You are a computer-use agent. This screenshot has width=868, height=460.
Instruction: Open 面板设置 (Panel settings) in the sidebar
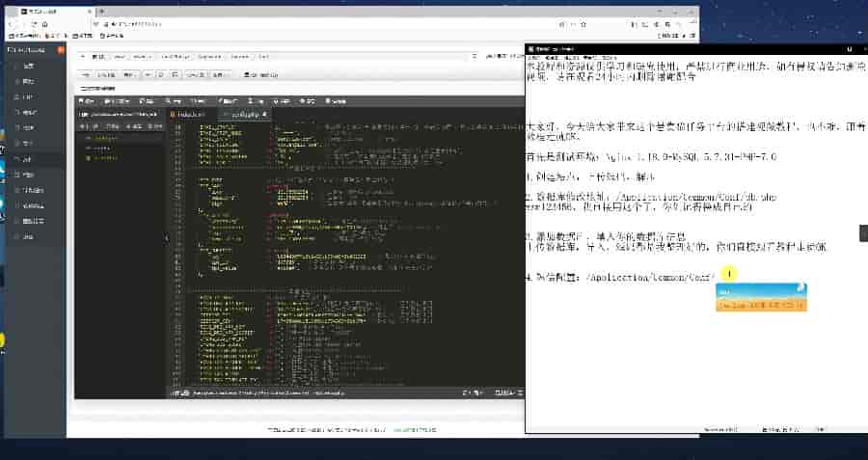pyautogui.click(x=35, y=221)
